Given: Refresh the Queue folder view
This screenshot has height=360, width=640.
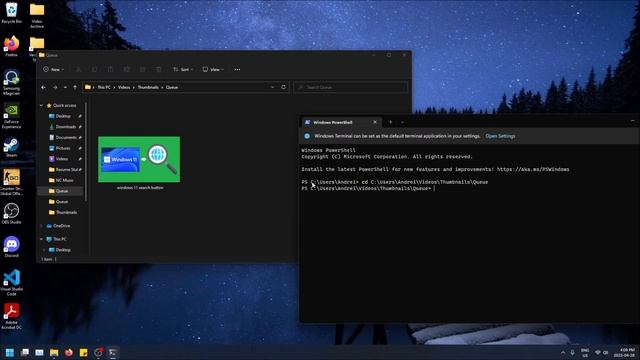Looking at the screenshot, I should pyautogui.click(x=284, y=87).
